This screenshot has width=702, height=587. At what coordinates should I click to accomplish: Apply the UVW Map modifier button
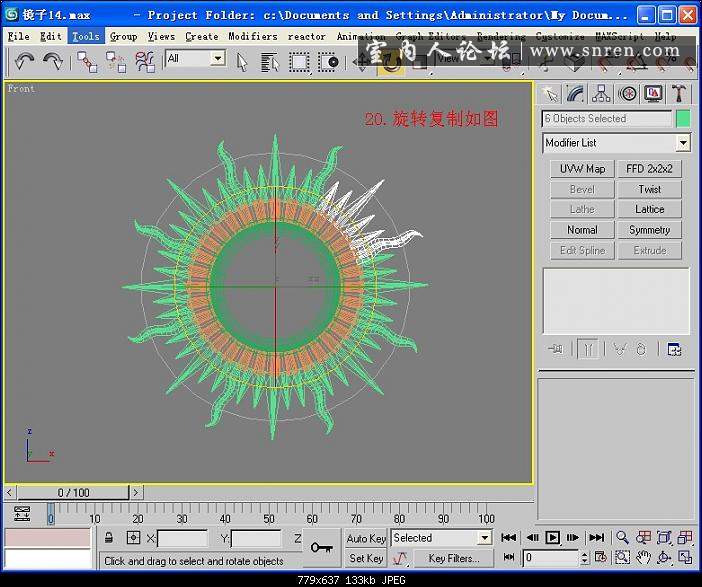coord(582,169)
